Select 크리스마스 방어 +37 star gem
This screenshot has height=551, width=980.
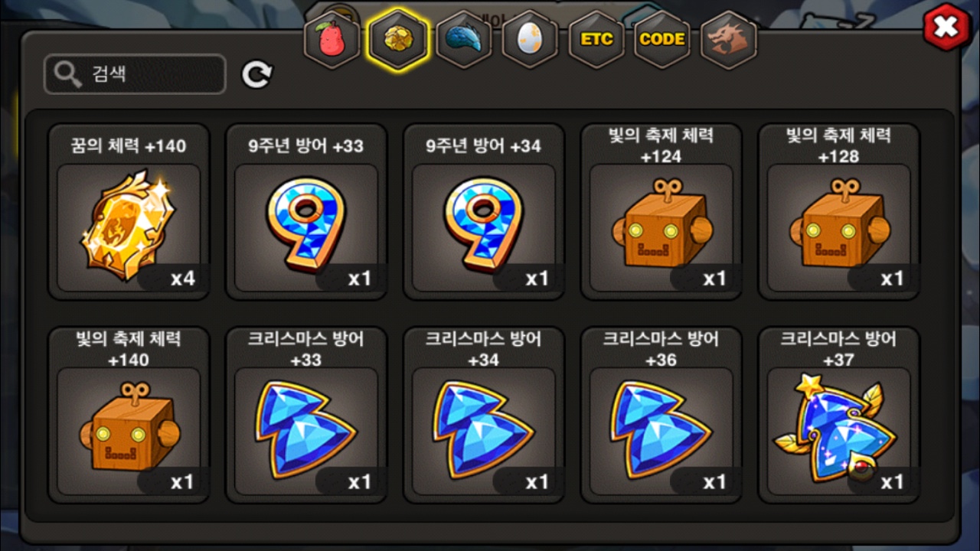tap(839, 415)
